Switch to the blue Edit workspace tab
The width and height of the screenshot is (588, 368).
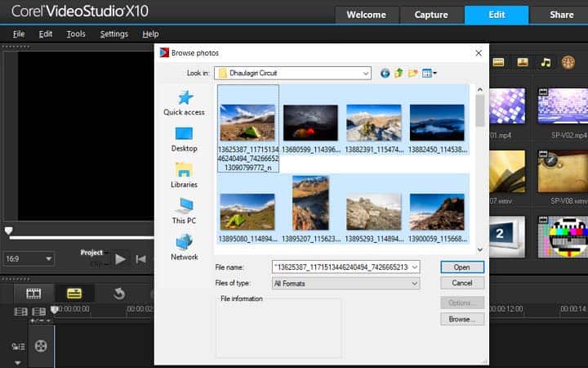click(x=497, y=15)
